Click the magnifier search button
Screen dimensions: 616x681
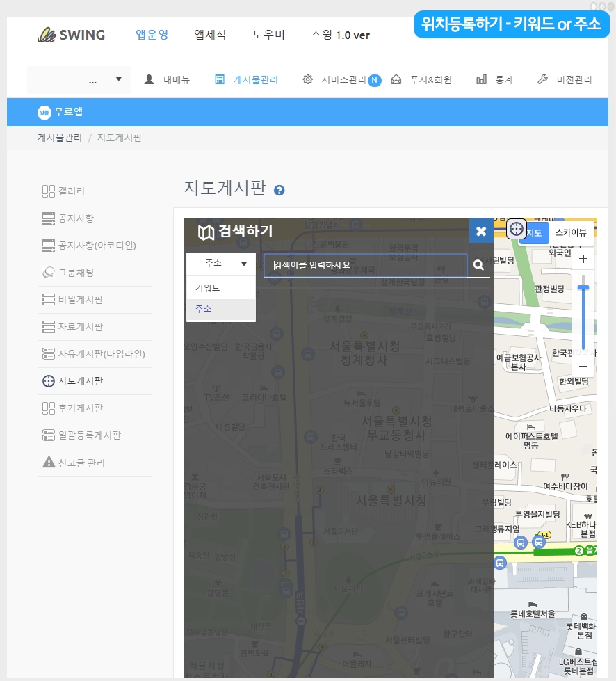tap(478, 265)
